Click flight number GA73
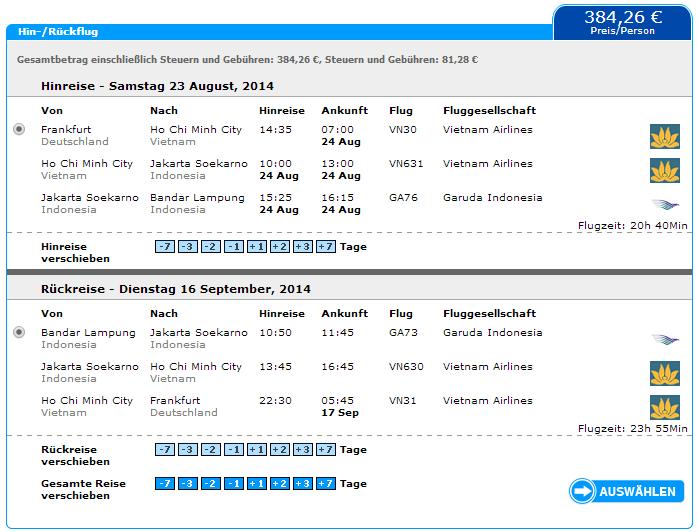This screenshot has height=532, width=698. 403,333
